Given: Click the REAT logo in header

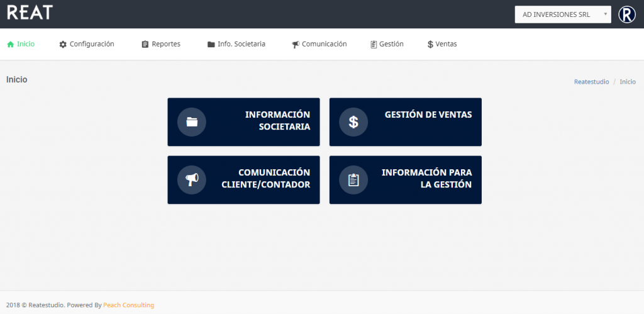Looking at the screenshot, I should tap(30, 13).
